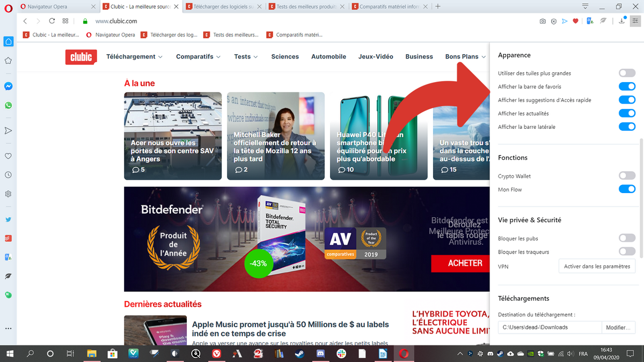Open Jeux-Vidéo section in Clubic nav

[x=376, y=56]
